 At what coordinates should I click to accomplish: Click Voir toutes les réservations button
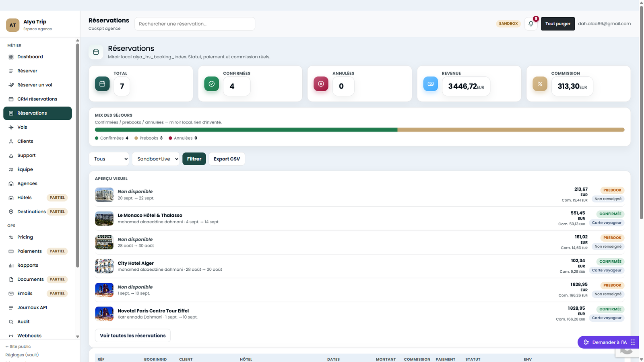tap(133, 335)
